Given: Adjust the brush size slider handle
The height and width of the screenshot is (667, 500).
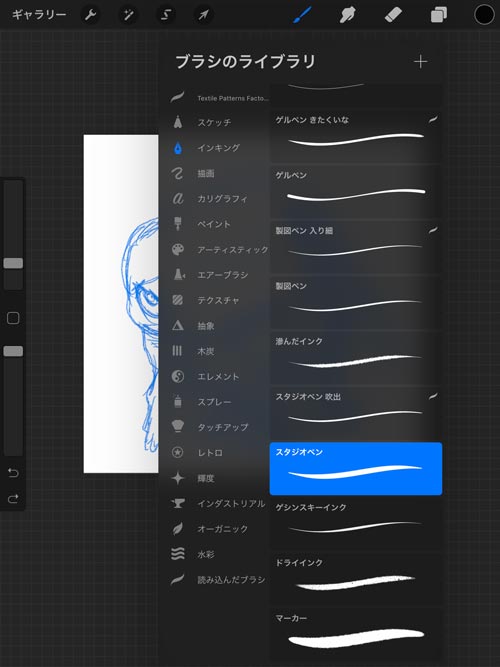Looking at the screenshot, I should click(x=13, y=263).
